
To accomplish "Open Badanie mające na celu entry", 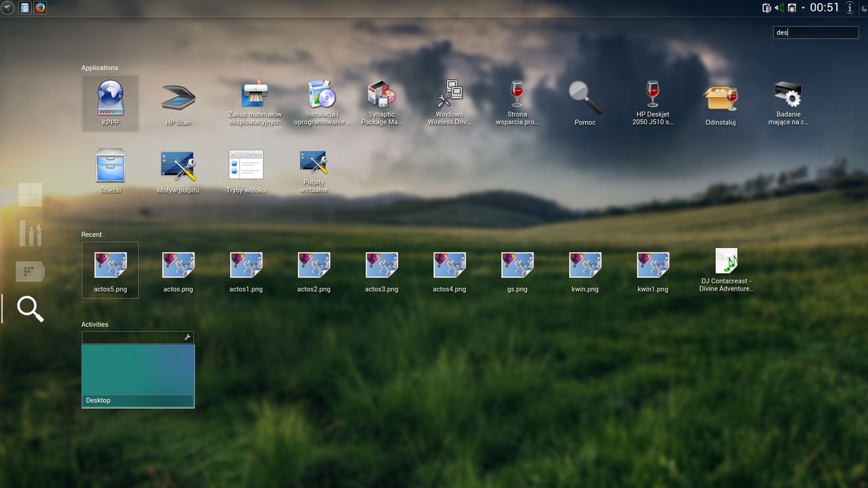I will pos(788,103).
